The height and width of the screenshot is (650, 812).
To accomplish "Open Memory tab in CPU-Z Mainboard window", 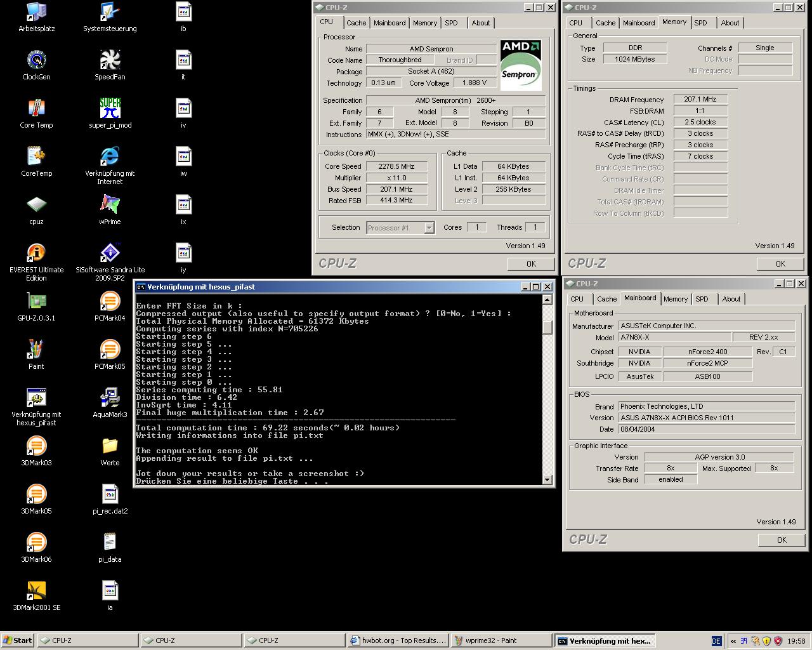I will point(676,299).
